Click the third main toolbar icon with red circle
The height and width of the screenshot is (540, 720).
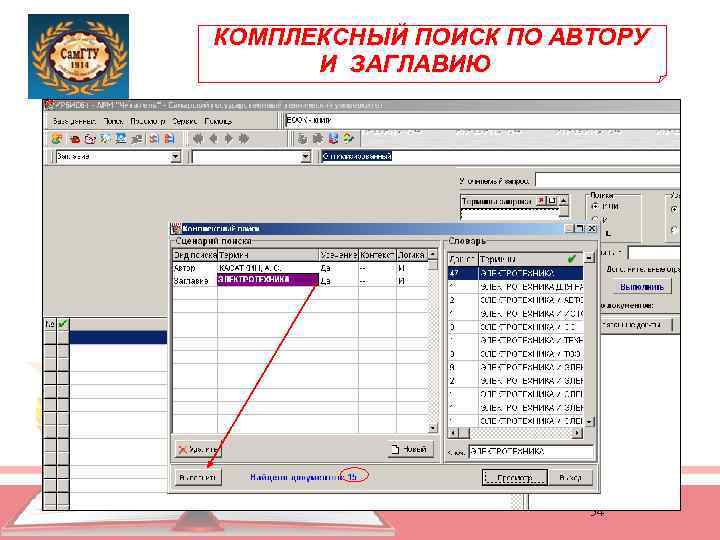pyautogui.click(x=90, y=138)
